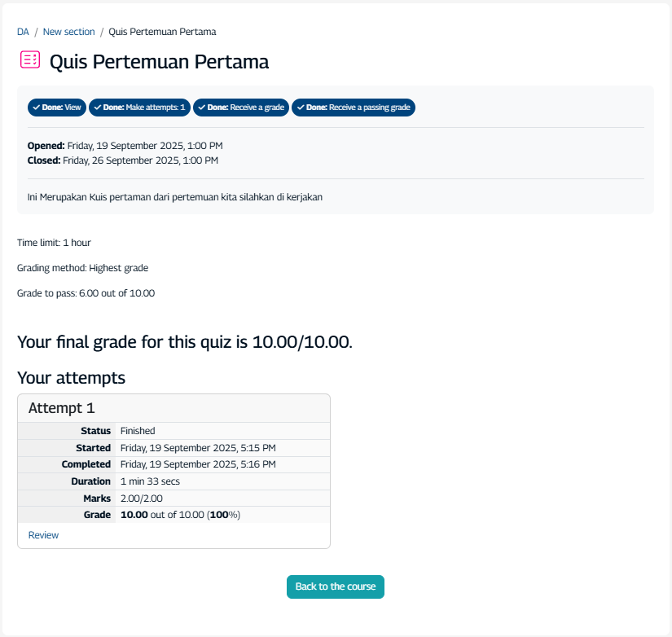The height and width of the screenshot is (637, 672).
Task: Open the Review link for Attempt 1
Action: 43,535
